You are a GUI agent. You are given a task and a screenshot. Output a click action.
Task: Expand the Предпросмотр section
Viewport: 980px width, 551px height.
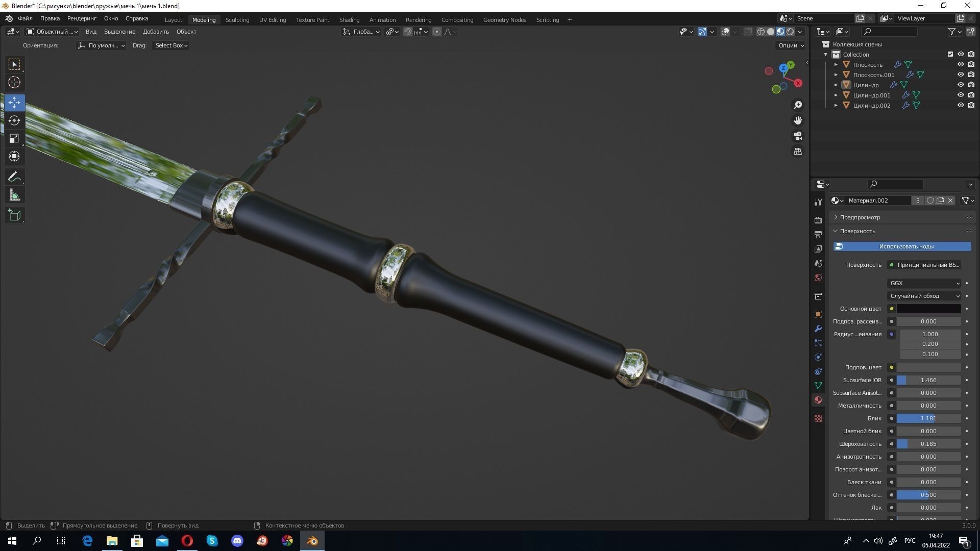[859, 217]
